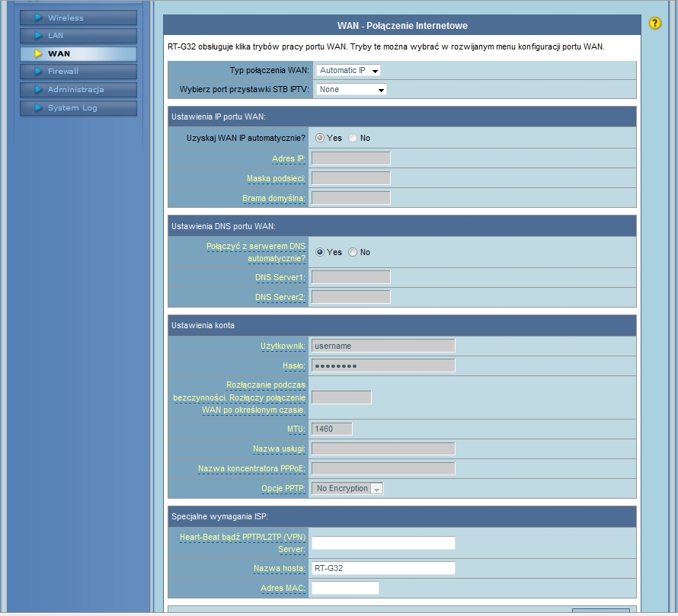Click the arrow icon beside LAN

[x=38, y=35]
